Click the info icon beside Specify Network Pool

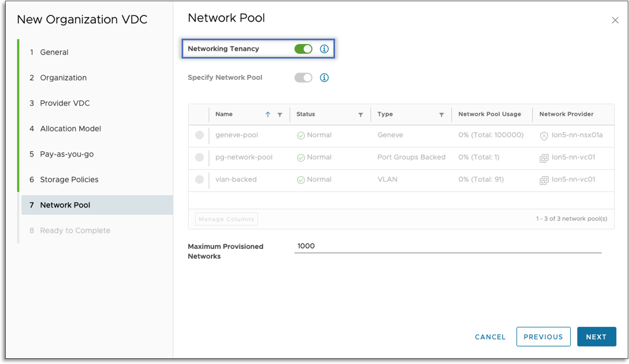click(324, 78)
